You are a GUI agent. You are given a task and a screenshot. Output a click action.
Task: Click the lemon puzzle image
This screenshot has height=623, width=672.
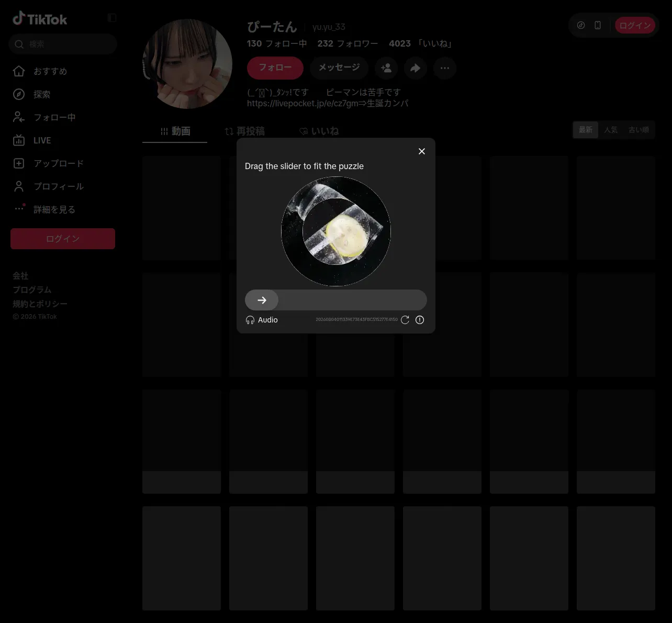pyautogui.click(x=336, y=231)
